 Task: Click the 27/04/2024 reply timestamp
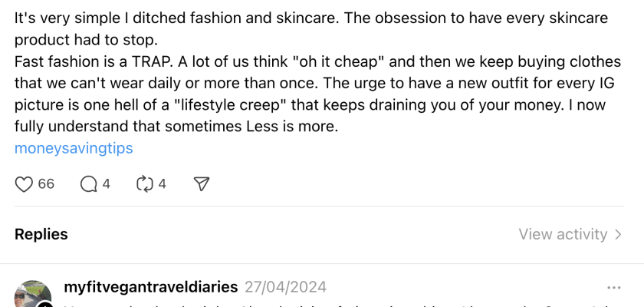point(285,287)
